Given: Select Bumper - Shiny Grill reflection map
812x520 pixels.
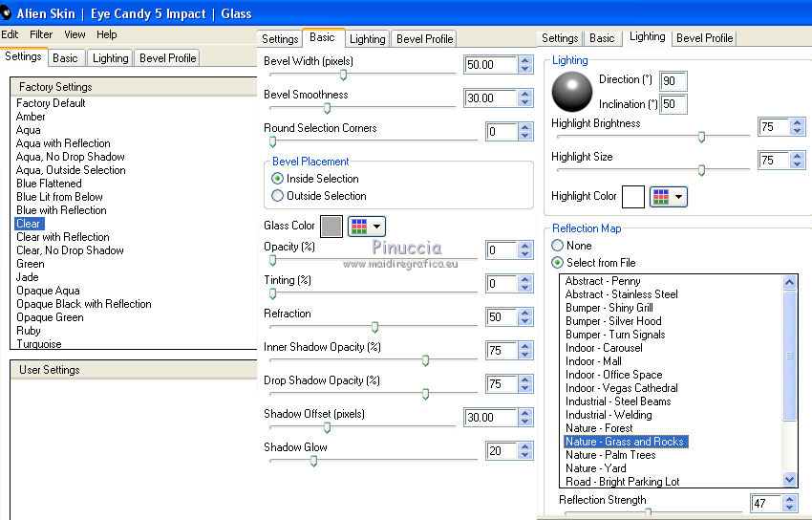Looking at the screenshot, I should click(609, 308).
